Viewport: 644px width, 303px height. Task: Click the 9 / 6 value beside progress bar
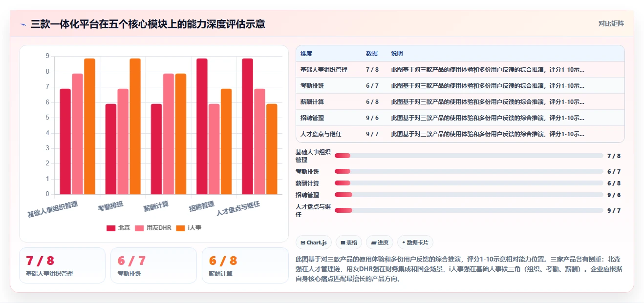click(x=614, y=195)
